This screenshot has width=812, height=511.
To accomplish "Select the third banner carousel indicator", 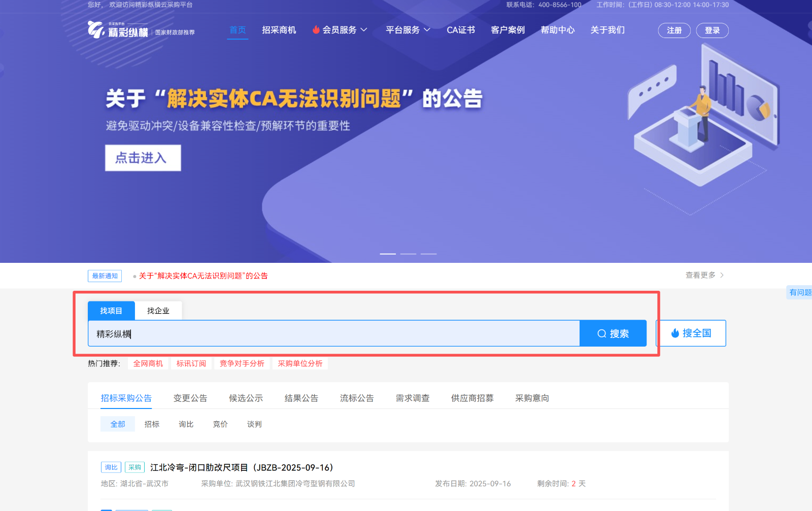I will click(428, 254).
